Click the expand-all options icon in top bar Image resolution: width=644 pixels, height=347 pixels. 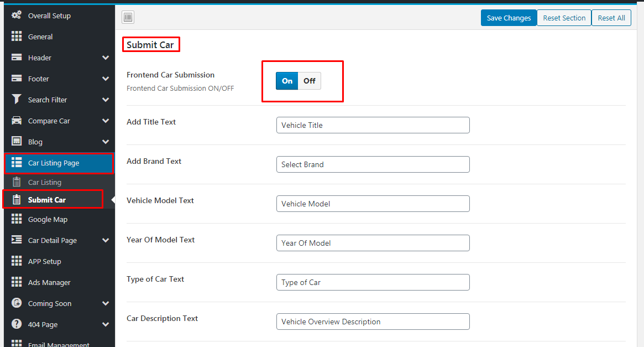tap(128, 17)
